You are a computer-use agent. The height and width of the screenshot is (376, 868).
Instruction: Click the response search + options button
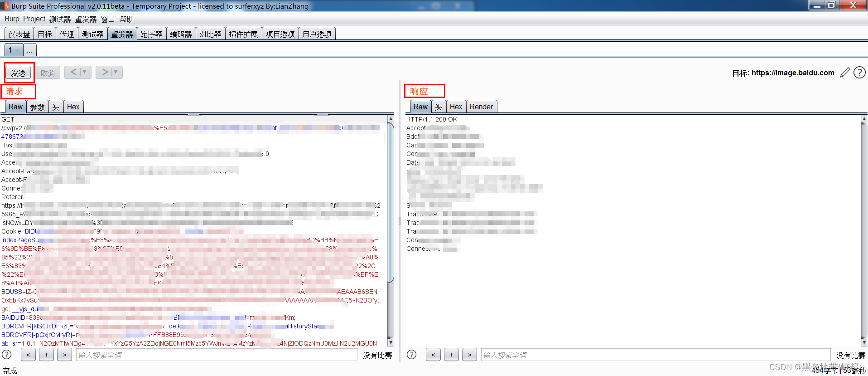[x=451, y=355]
